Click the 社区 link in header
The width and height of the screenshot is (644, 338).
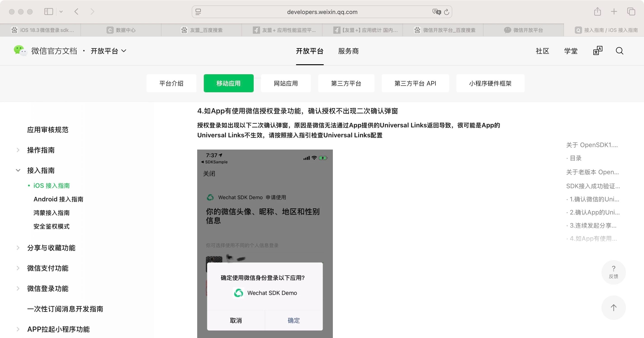point(542,51)
